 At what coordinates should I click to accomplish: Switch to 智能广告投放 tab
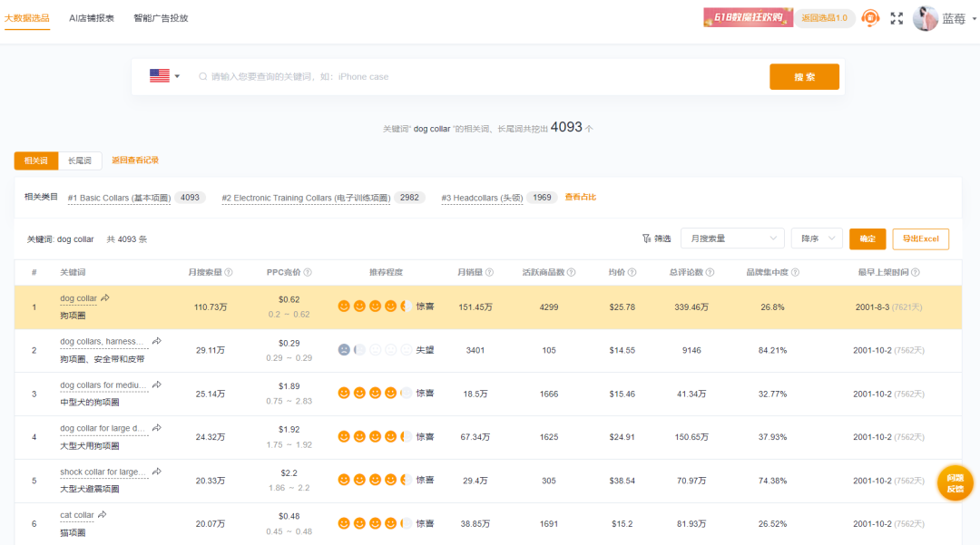(161, 18)
